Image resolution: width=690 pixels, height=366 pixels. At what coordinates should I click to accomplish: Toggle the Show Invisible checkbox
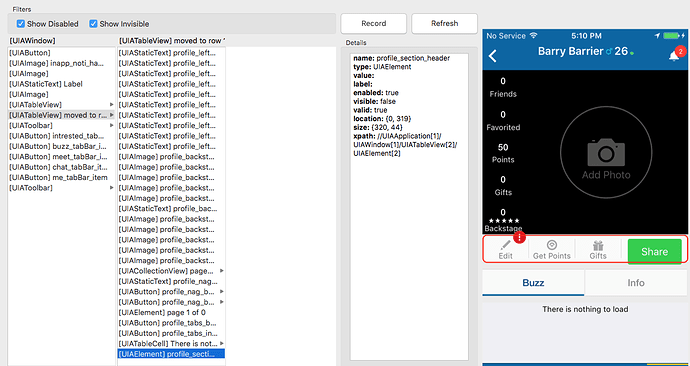(93, 24)
